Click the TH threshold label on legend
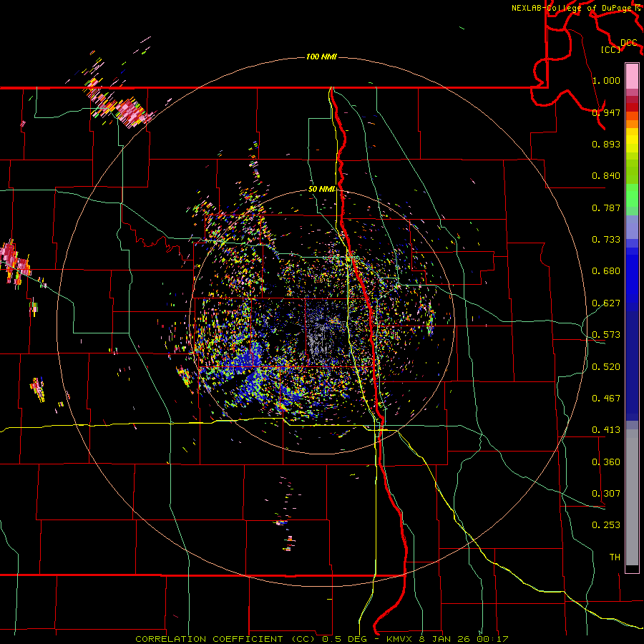This screenshot has height=644, width=644. pyautogui.click(x=615, y=557)
